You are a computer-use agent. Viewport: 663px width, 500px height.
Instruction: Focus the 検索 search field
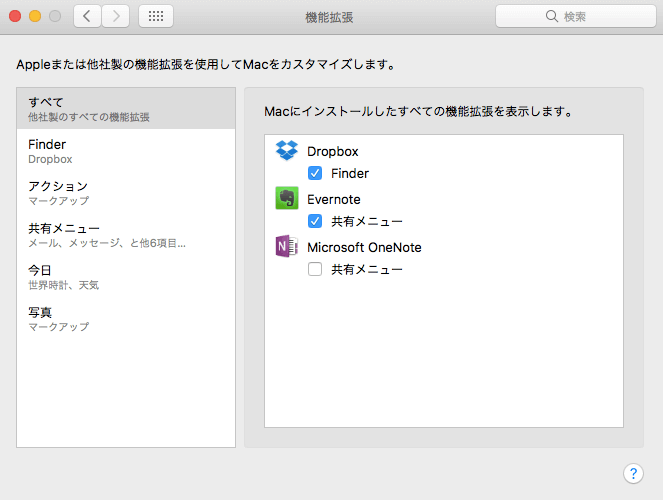pos(575,16)
